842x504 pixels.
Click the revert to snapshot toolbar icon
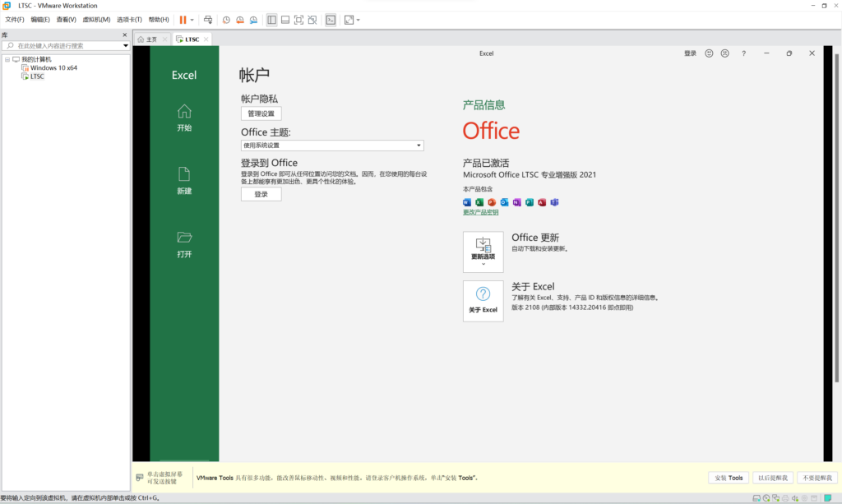click(240, 20)
